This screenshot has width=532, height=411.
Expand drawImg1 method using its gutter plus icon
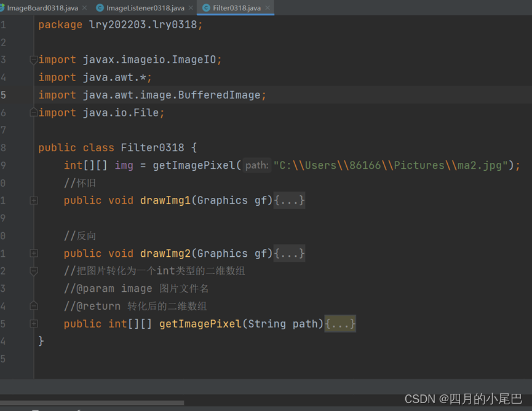34,201
